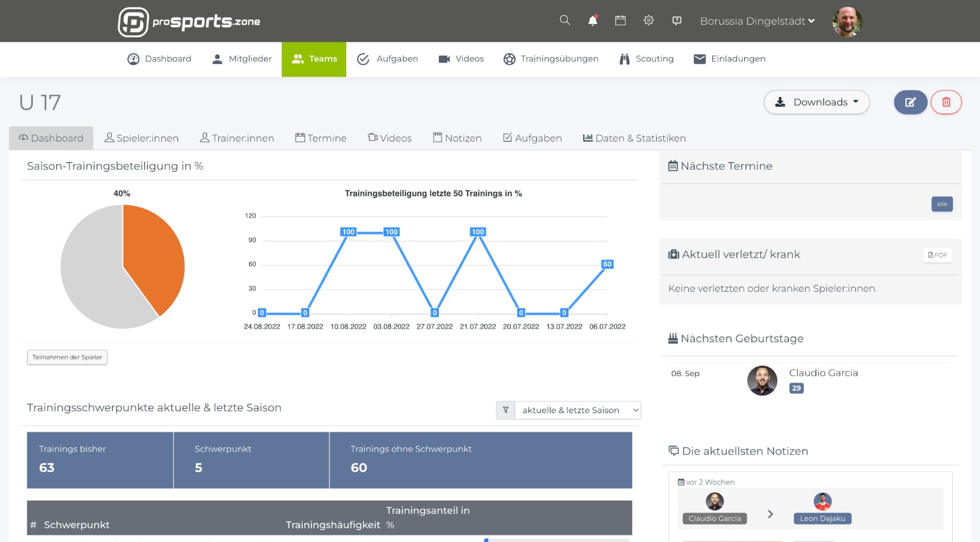Image resolution: width=980 pixels, height=542 pixels.
Task: Click the filter icon beside season dropdown
Action: tap(505, 410)
